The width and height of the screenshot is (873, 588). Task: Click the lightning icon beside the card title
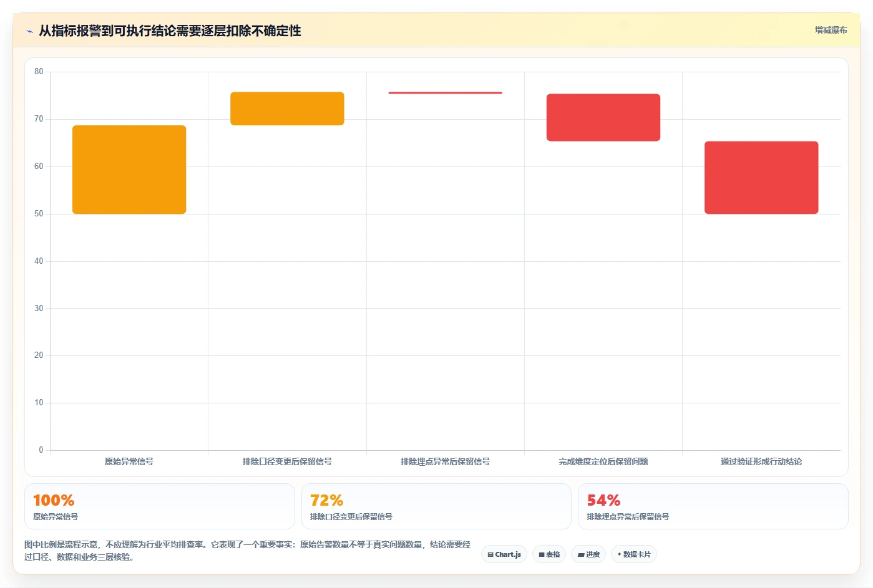click(29, 31)
